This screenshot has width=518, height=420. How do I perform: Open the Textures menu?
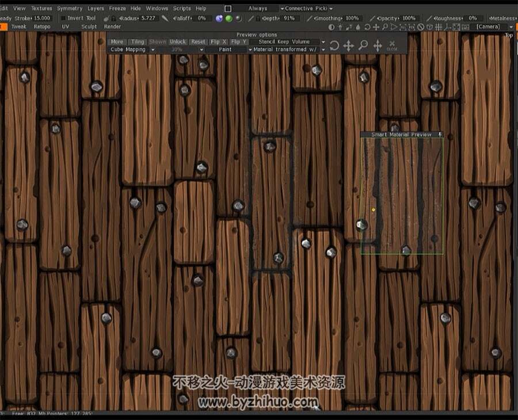pyautogui.click(x=41, y=8)
